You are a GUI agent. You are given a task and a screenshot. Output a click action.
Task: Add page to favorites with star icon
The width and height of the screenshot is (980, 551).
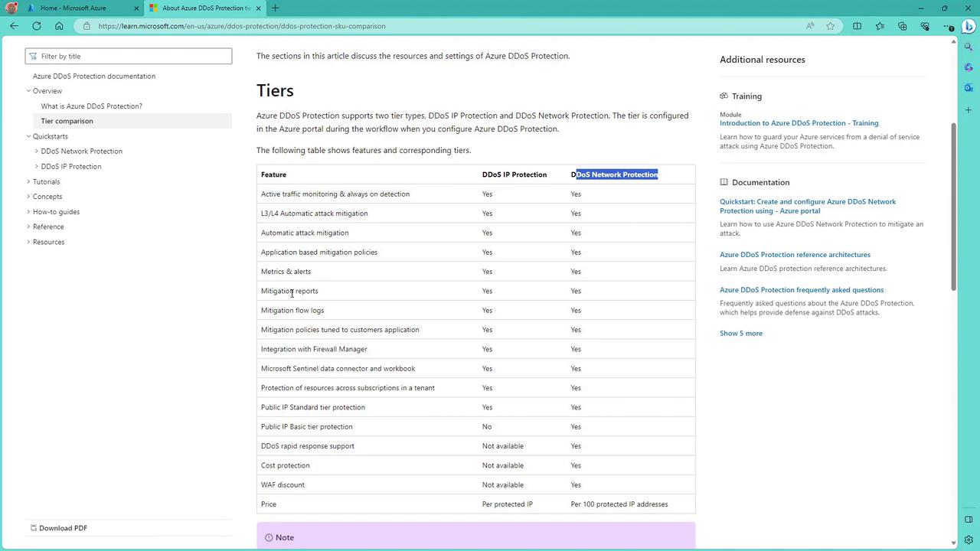[831, 26]
